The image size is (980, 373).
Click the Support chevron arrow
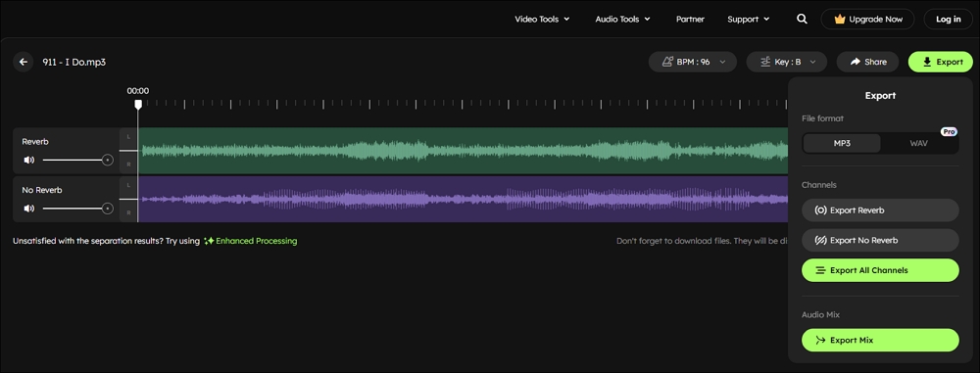pos(766,19)
